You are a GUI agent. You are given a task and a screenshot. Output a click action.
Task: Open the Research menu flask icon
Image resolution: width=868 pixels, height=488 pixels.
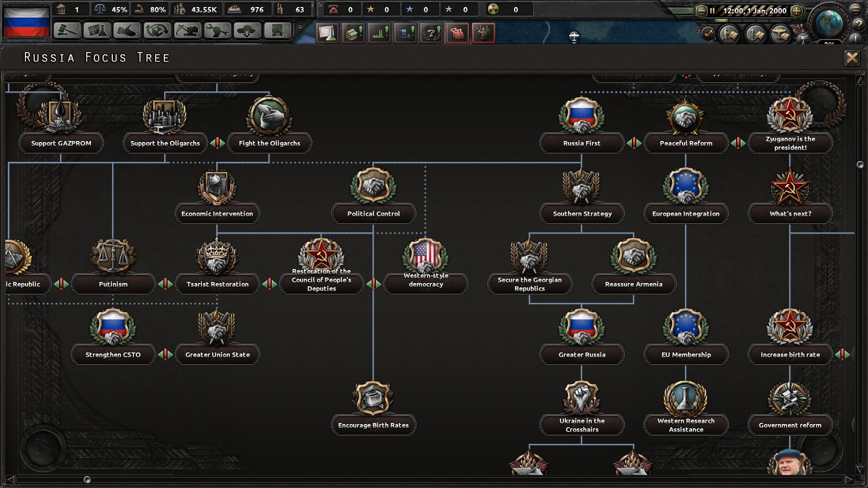click(97, 31)
